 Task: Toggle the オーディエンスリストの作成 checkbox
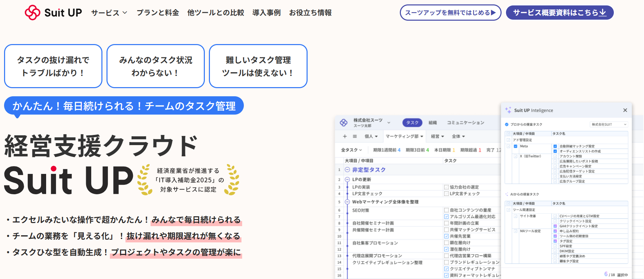[555, 151]
